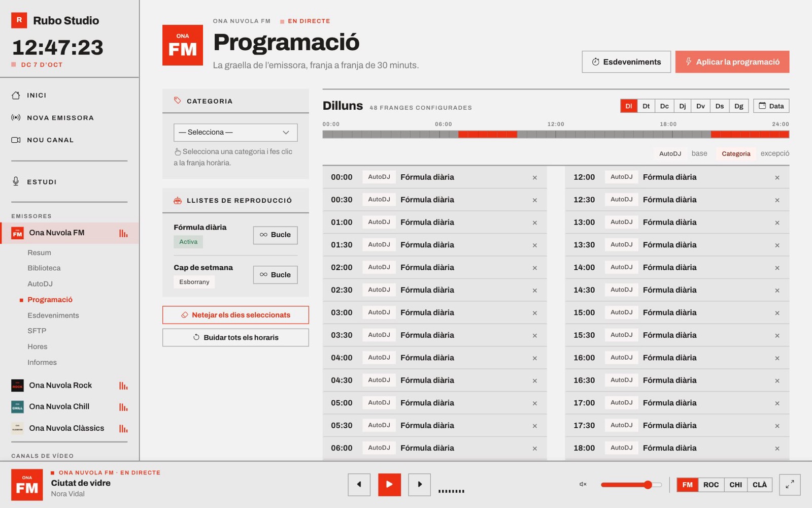Expand the player with the fullscreen icon

tap(790, 485)
